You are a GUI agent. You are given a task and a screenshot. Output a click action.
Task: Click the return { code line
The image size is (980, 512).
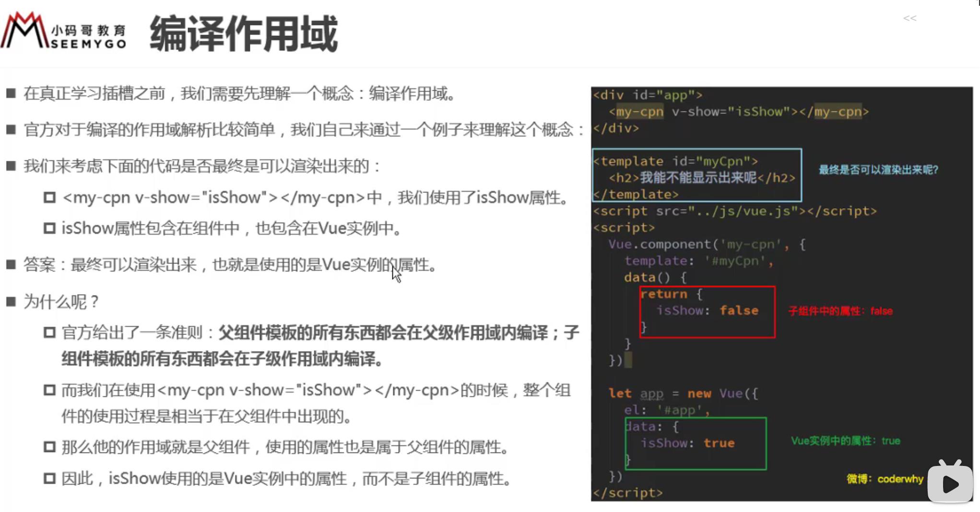coord(671,294)
